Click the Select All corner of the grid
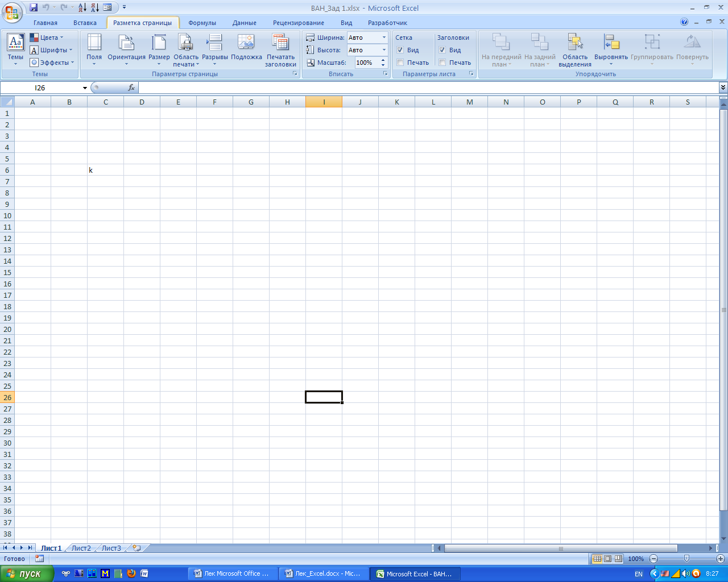The width and height of the screenshot is (728, 582). [x=7, y=102]
